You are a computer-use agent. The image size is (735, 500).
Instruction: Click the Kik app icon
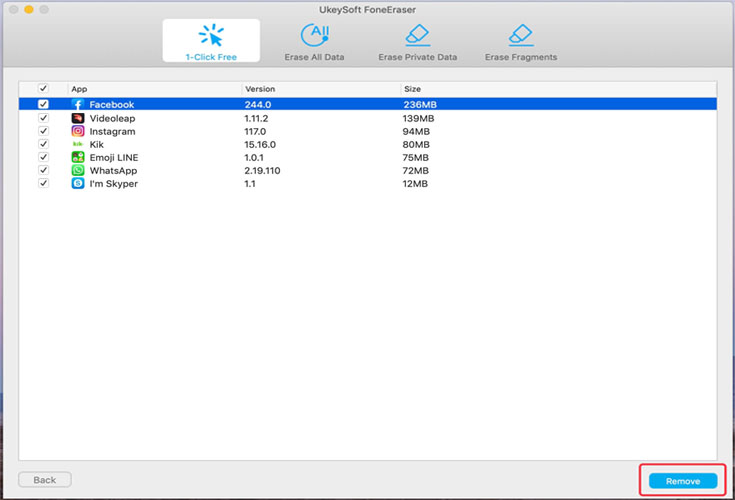click(78, 144)
